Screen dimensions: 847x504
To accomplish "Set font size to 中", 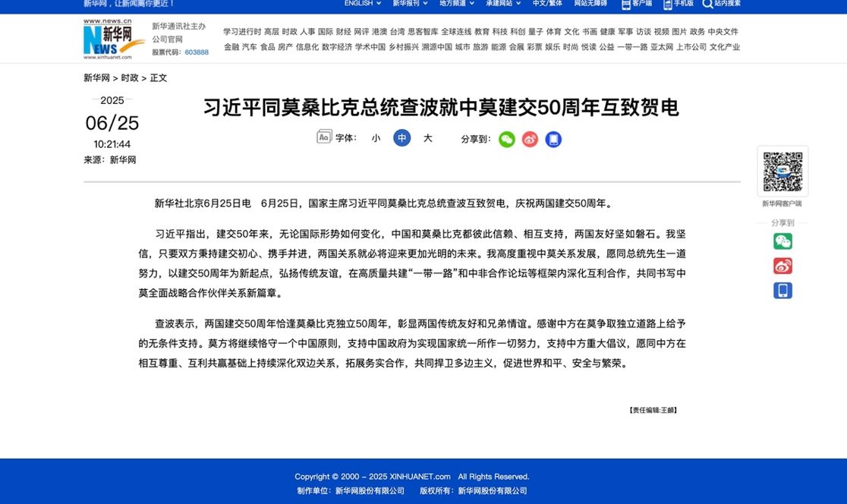I will 402,138.
